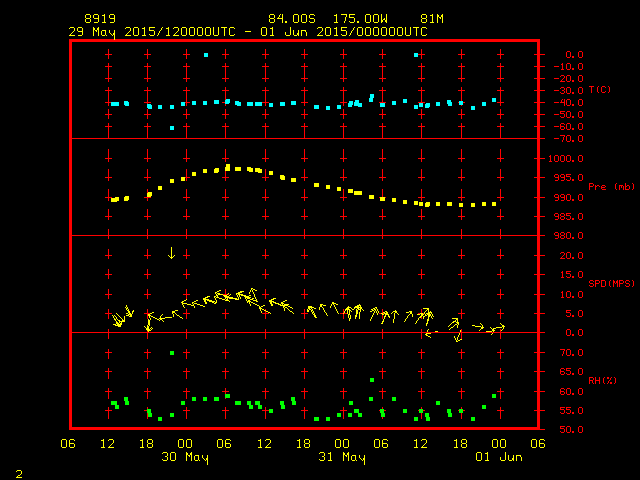
Task: Click the 990.0 pressure tick label
Action: [x=569, y=198]
